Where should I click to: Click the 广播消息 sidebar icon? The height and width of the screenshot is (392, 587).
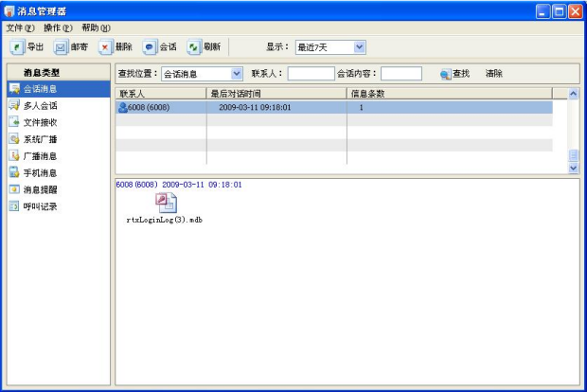14,155
